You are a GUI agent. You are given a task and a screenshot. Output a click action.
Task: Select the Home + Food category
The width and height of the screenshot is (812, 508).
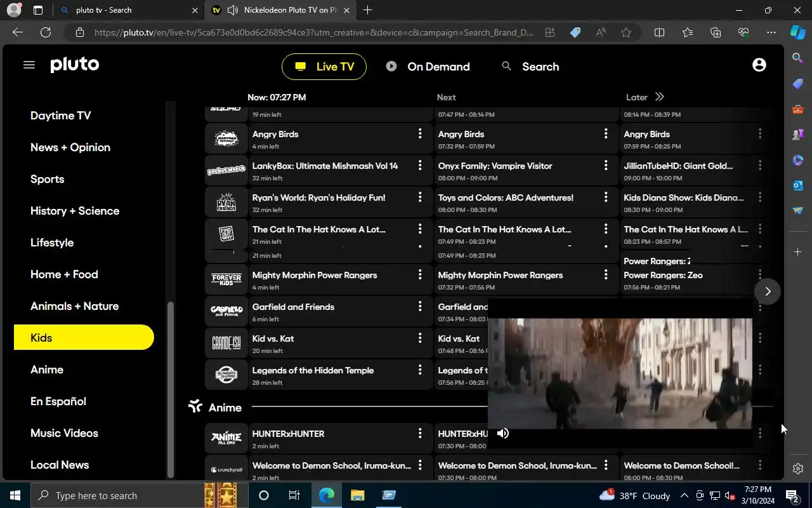pos(64,274)
